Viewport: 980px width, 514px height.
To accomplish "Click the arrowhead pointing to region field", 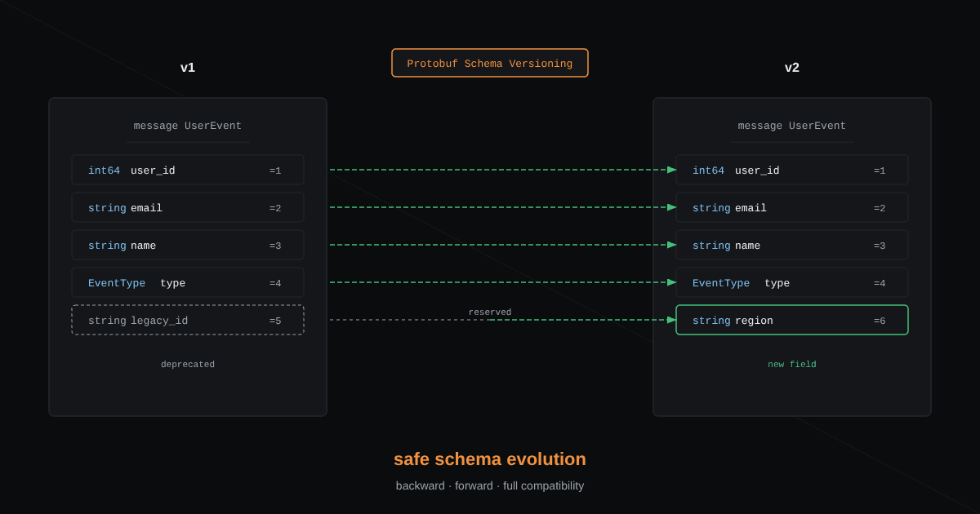I will click(672, 320).
